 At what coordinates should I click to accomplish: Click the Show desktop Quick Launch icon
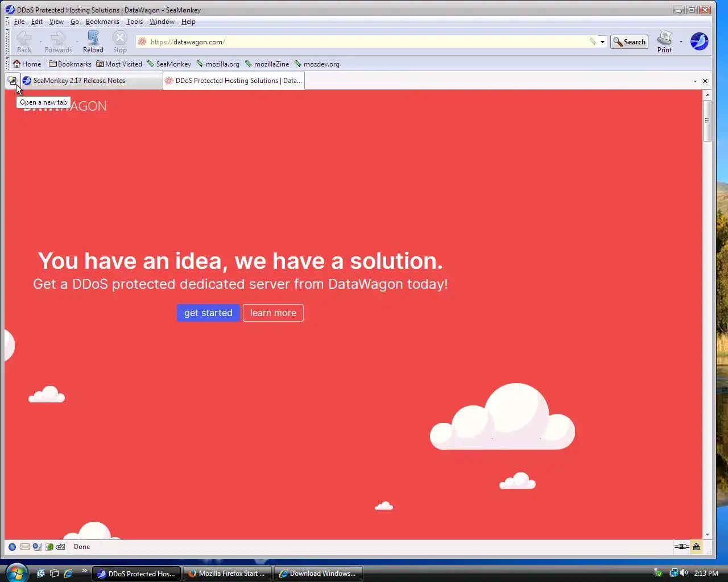[x=40, y=573]
